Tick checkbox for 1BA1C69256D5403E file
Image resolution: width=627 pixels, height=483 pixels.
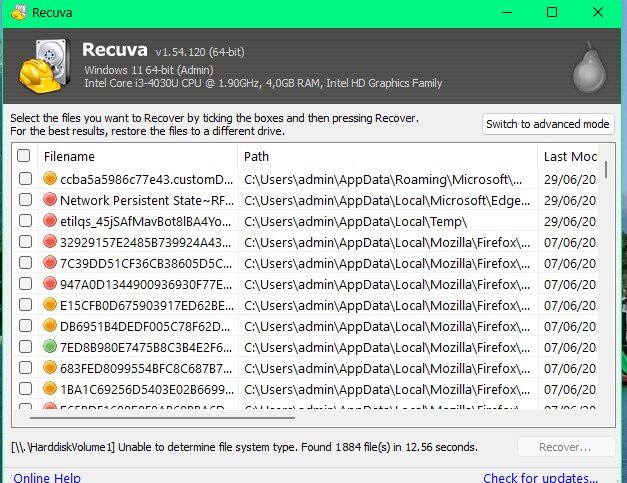click(26, 389)
